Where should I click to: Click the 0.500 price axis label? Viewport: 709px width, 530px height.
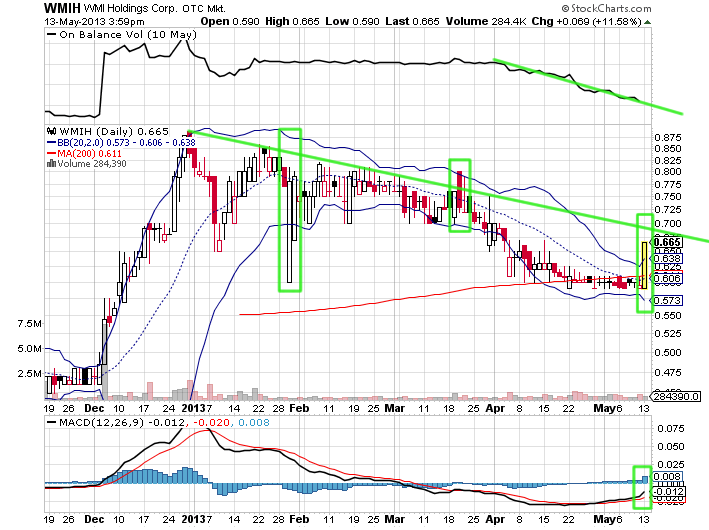coord(668,353)
